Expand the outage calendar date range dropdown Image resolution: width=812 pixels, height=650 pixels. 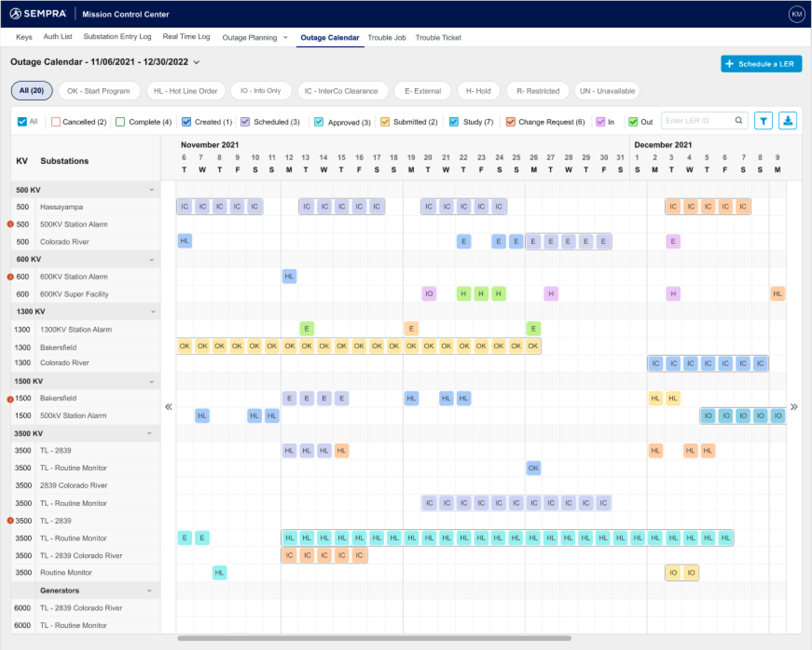coord(196,62)
